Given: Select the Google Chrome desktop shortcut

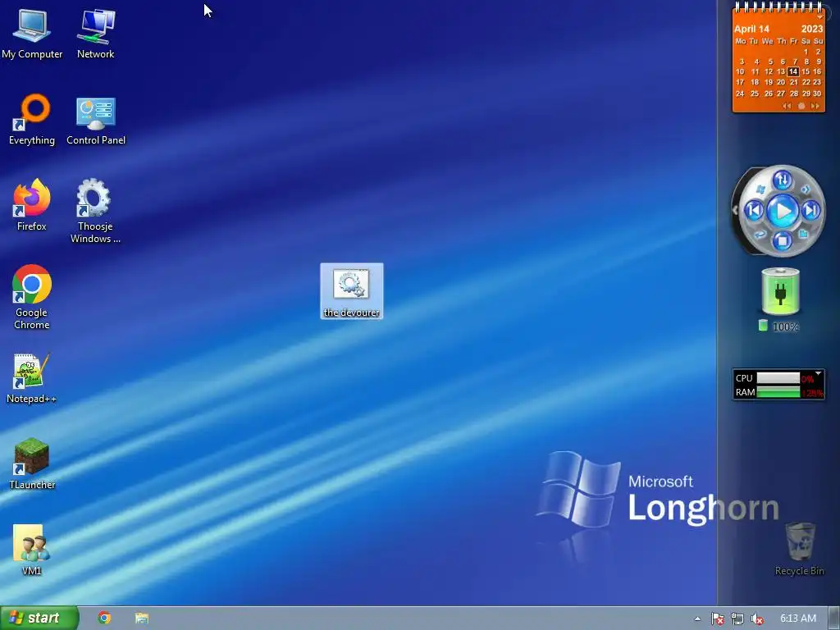Looking at the screenshot, I should pyautogui.click(x=32, y=297).
